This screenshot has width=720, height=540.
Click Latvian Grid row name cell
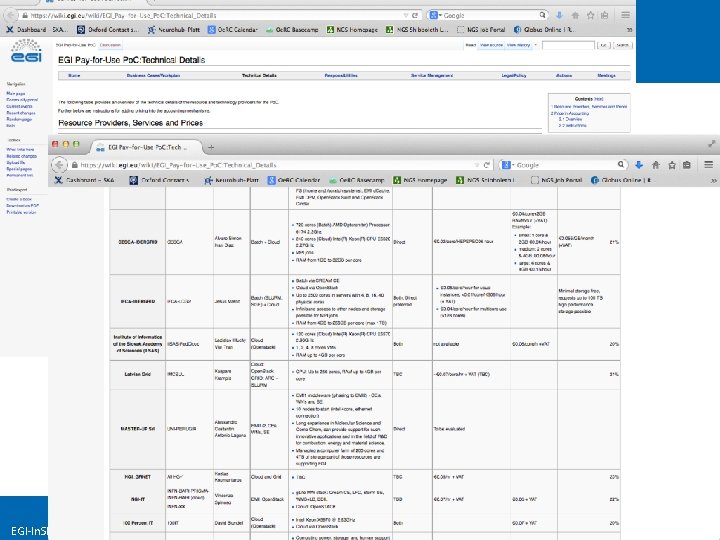(138, 374)
